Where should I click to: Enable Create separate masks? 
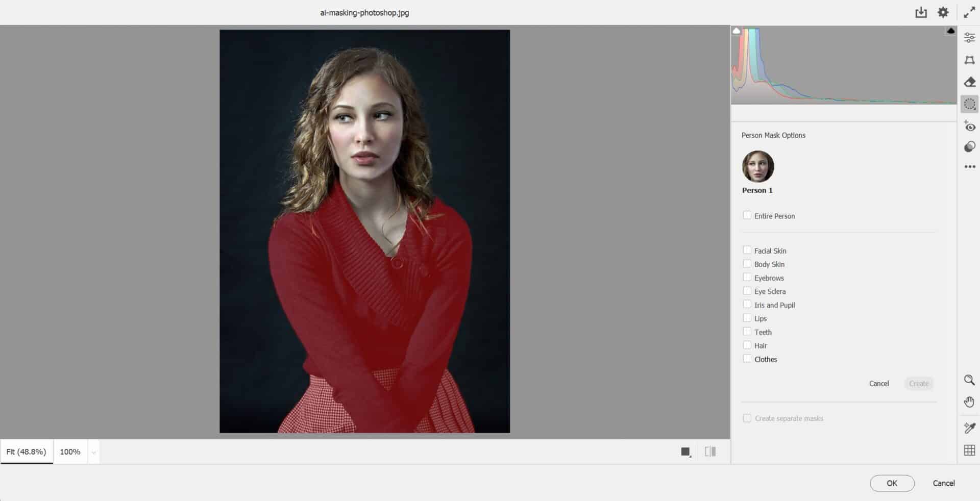coord(747,418)
